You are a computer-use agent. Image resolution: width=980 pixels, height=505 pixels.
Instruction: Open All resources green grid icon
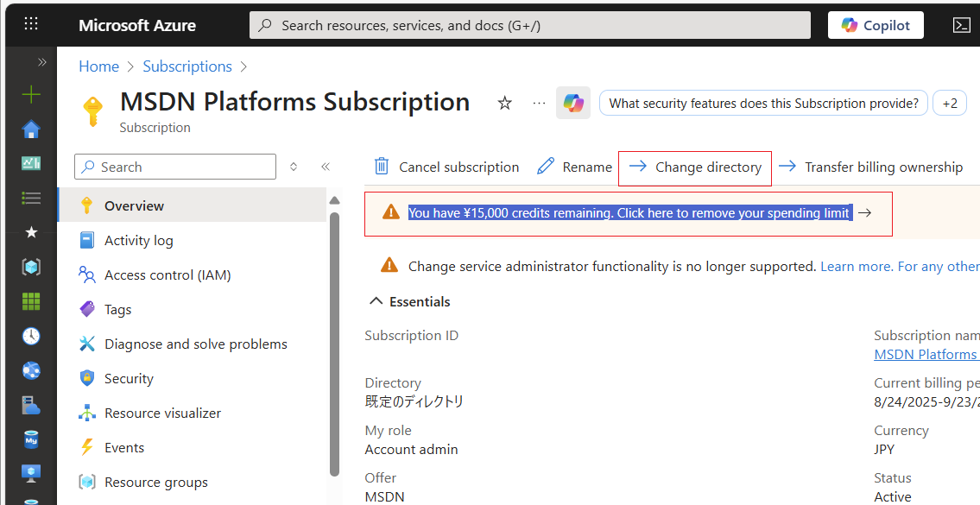pos(31,301)
